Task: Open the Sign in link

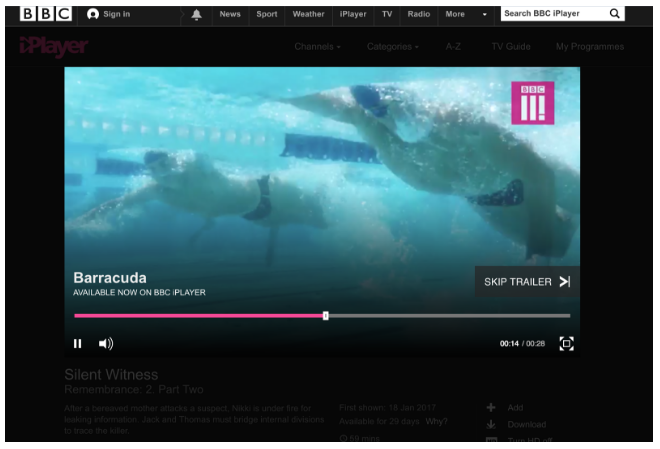Action: click(109, 14)
